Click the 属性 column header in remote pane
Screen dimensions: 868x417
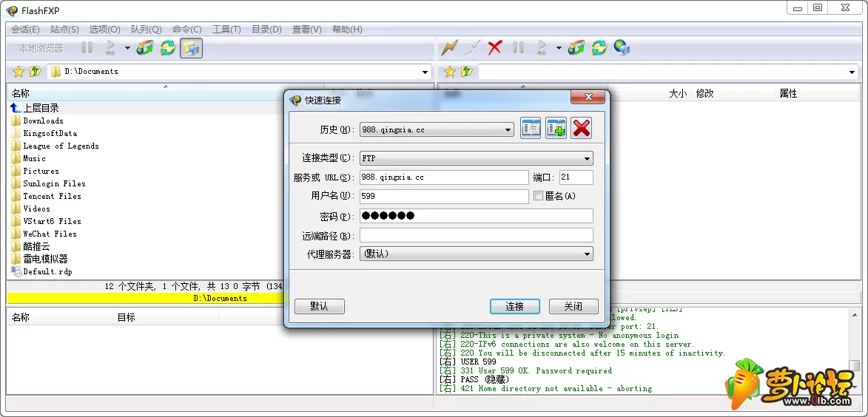pos(788,94)
